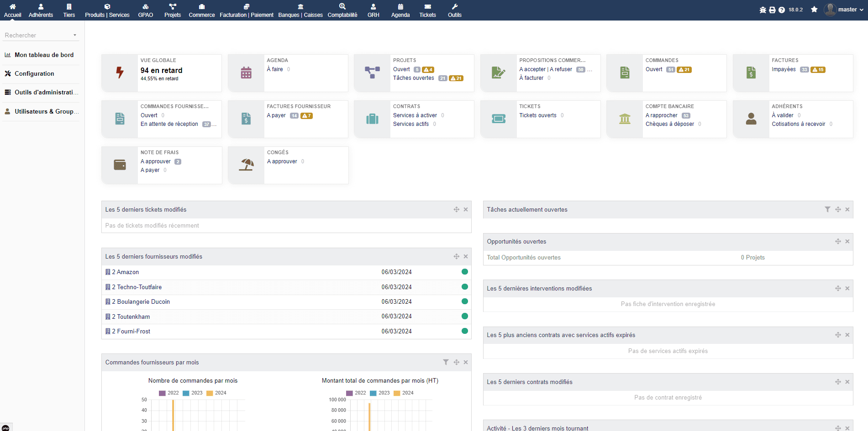
Task: Click the Commandes fournisseurs widget icon
Action: (x=120, y=119)
